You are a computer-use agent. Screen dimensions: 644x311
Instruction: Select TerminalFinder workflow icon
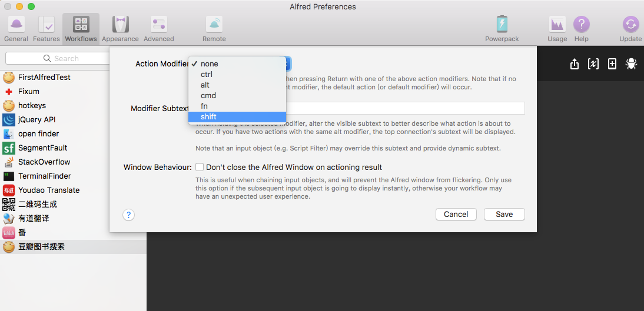[9, 176]
